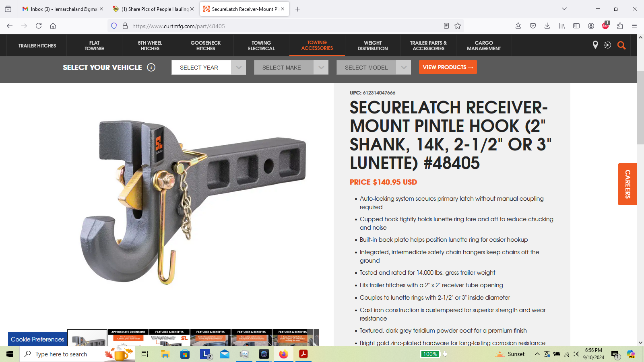
Task: Open the Towing Accessories menu
Action: tap(317, 45)
